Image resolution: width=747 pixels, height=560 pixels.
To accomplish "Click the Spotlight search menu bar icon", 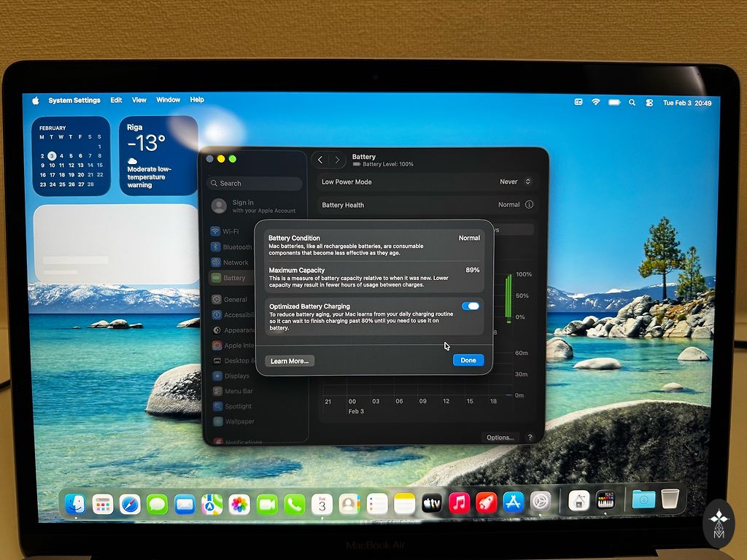I will [632, 103].
